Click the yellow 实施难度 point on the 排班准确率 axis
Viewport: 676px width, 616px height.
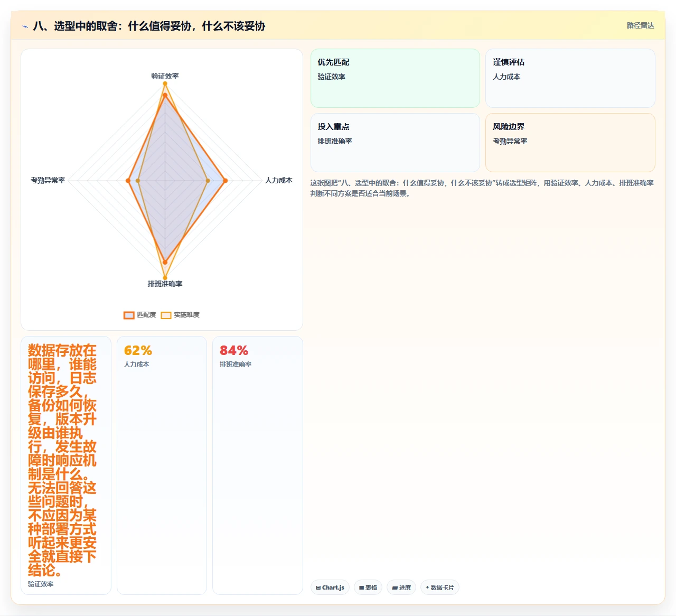pos(165,277)
